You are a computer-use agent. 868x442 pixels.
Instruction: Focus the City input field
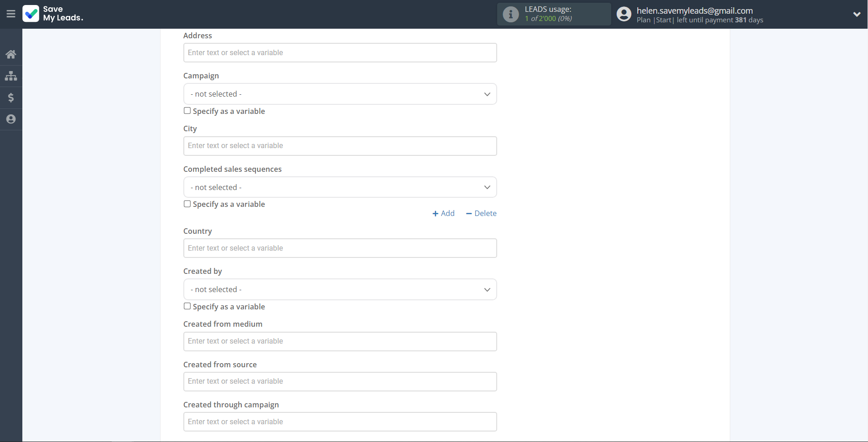[x=340, y=146]
